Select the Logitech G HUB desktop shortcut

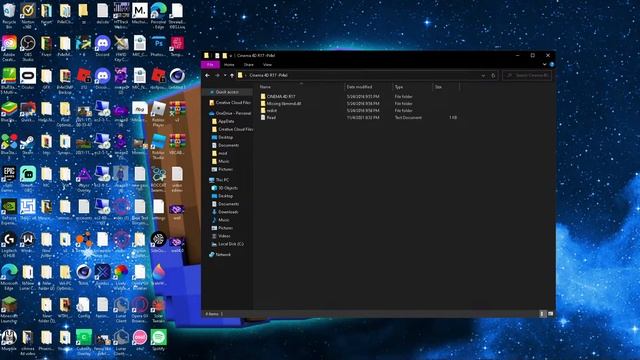(9, 244)
